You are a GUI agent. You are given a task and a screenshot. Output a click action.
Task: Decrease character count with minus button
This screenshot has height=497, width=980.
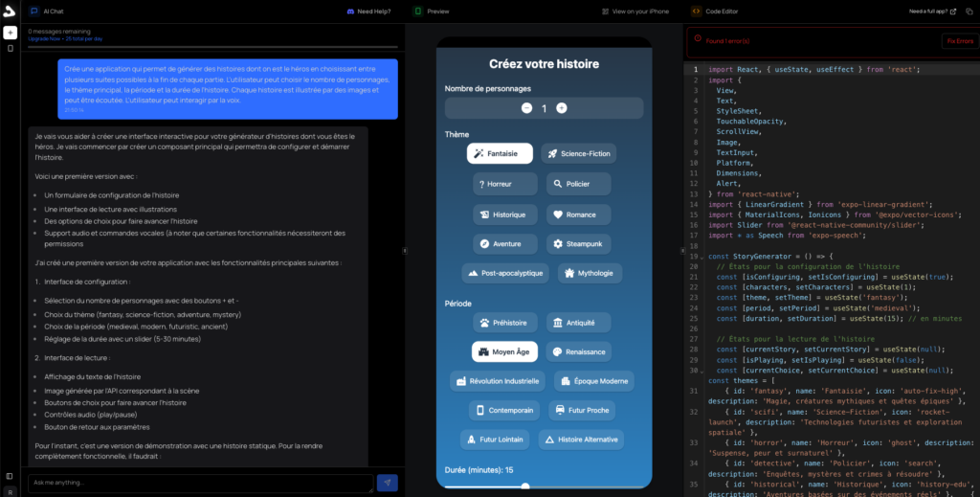526,108
